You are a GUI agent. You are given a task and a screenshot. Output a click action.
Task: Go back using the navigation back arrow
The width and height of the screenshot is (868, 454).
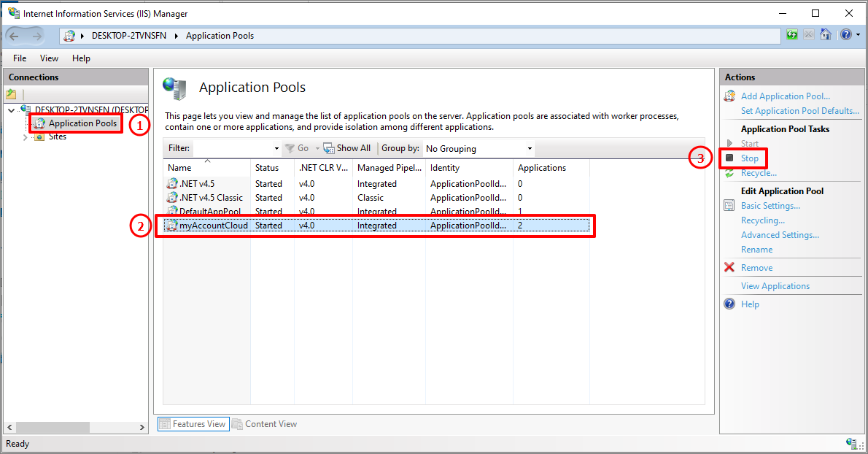tap(15, 36)
